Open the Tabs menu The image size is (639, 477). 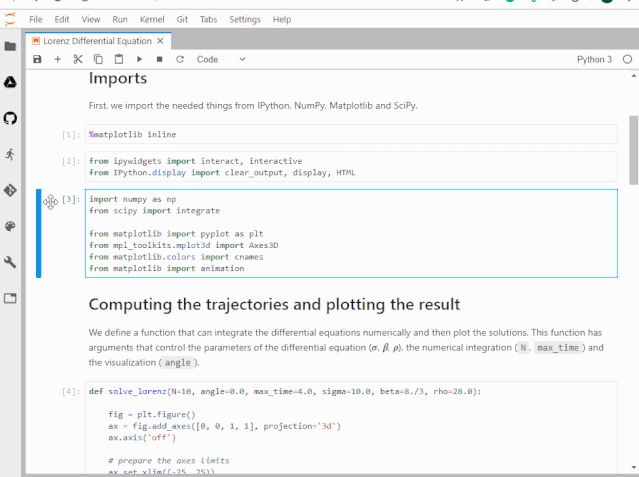coord(209,20)
